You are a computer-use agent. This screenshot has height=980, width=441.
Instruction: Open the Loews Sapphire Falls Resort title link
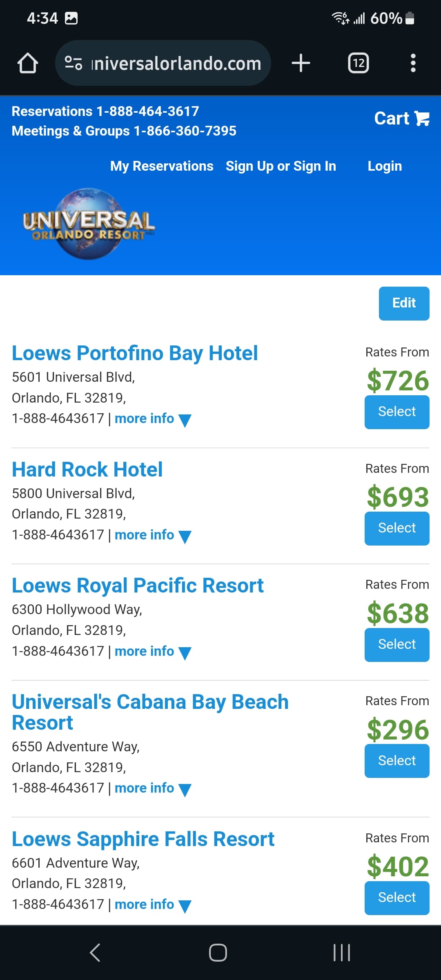pyautogui.click(x=143, y=840)
